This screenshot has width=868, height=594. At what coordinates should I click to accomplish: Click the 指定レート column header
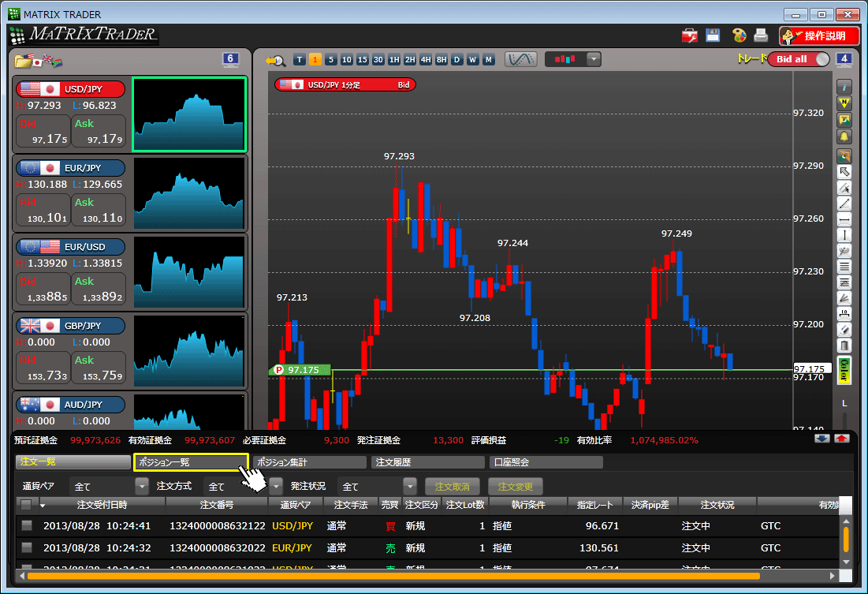click(x=595, y=505)
